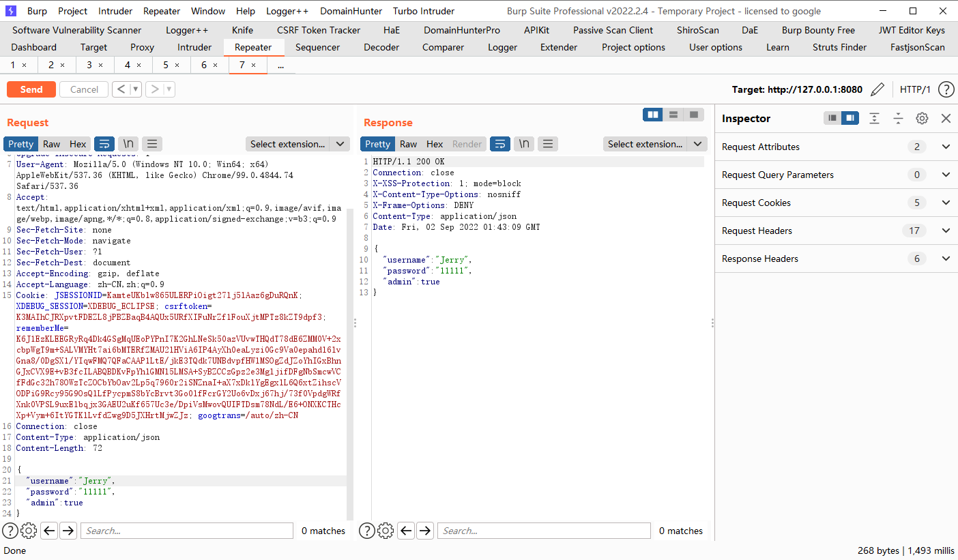Toggle non-printable \n in Request panel
Screen dimensions: 958x560
point(128,144)
